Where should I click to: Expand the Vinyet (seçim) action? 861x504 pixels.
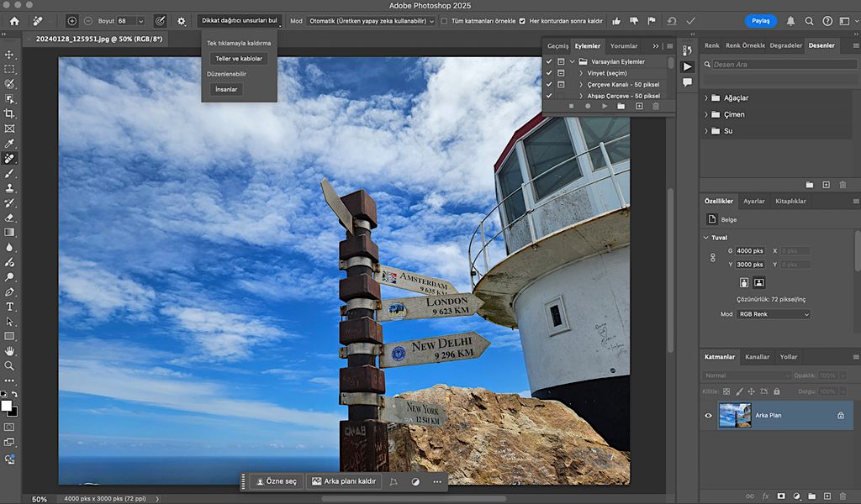pyautogui.click(x=581, y=73)
